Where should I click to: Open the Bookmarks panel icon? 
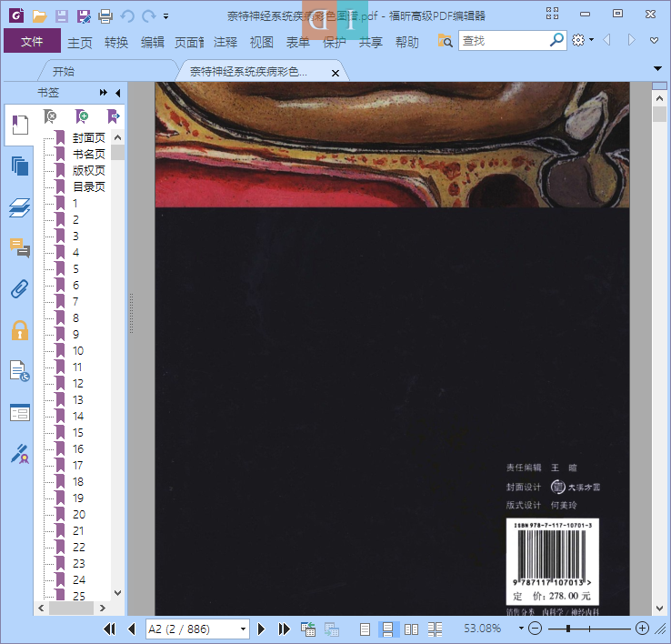[x=20, y=125]
